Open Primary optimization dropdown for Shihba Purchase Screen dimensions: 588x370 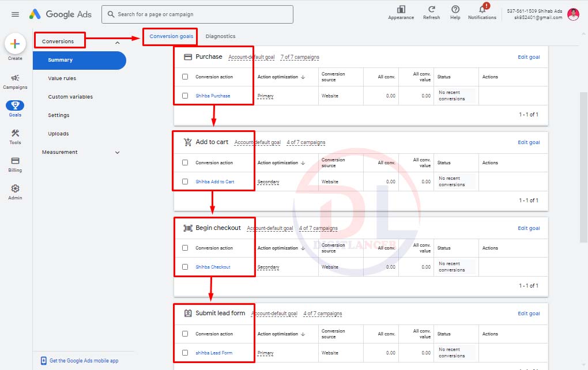(266, 96)
